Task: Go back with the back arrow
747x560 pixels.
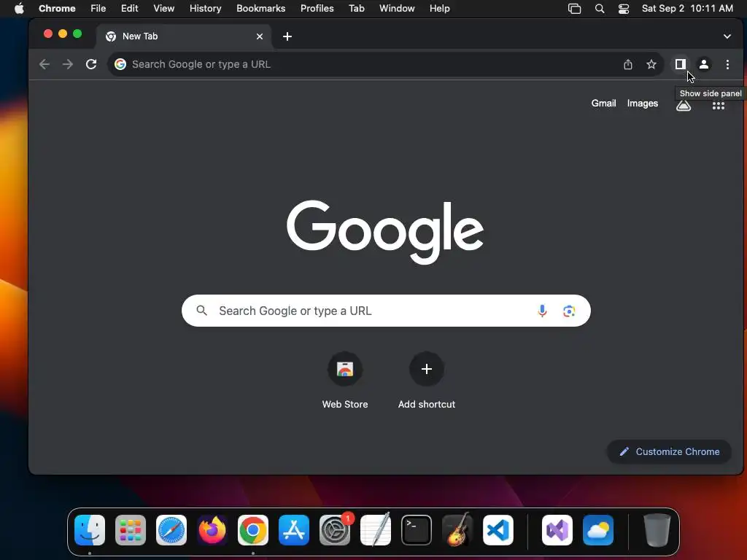Action: [44, 64]
